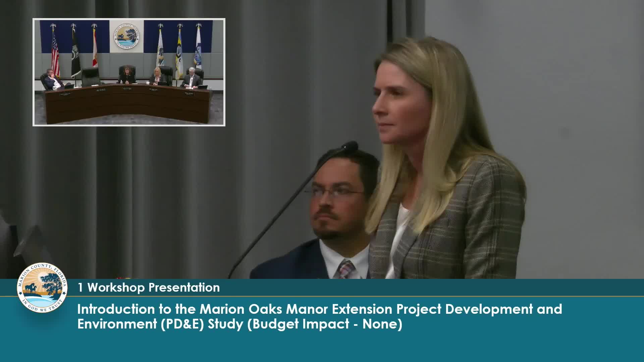The width and height of the screenshot is (644, 362).
Task: Click the 'Introduction to the Marion Oaks' title line
Action: pyautogui.click(x=319, y=309)
